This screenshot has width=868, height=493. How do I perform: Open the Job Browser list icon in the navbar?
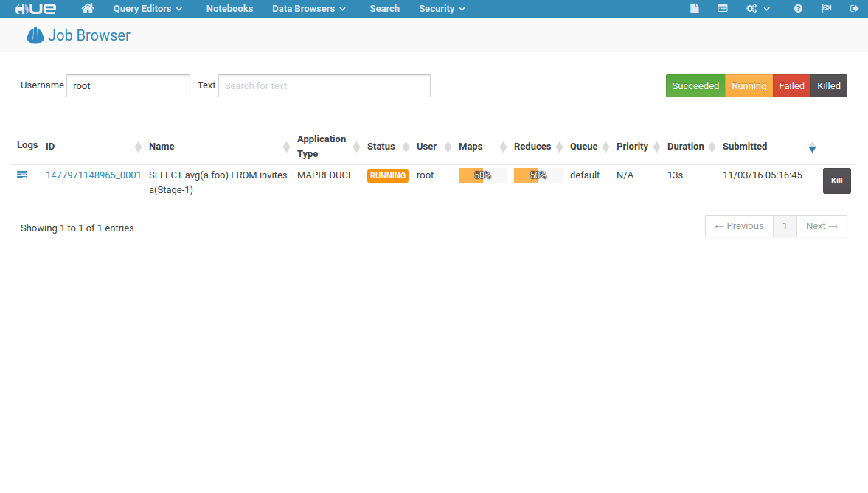722,9
